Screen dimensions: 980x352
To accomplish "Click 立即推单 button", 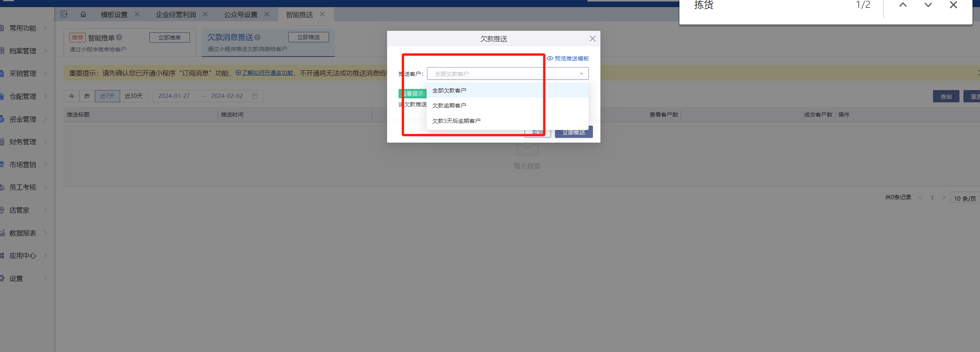I will tap(169, 38).
